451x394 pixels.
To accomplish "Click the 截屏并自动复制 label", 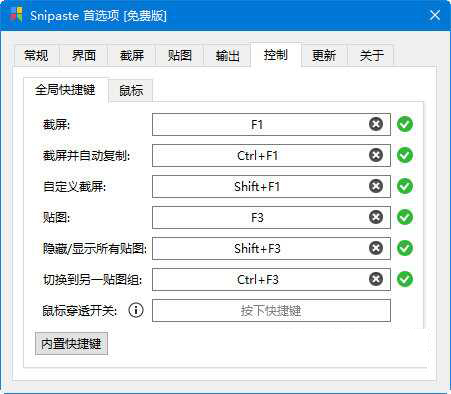I will pyautogui.click(x=87, y=156).
